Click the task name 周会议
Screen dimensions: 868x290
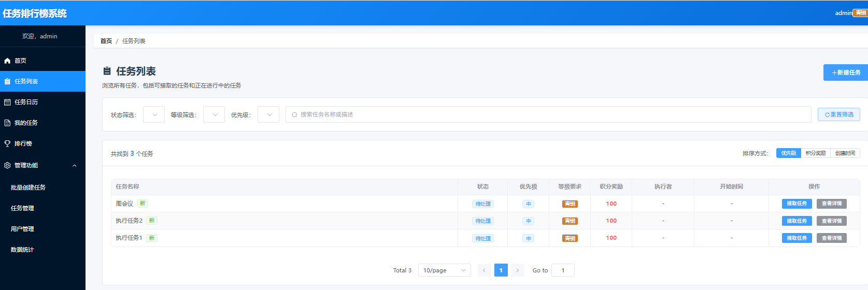[124, 204]
